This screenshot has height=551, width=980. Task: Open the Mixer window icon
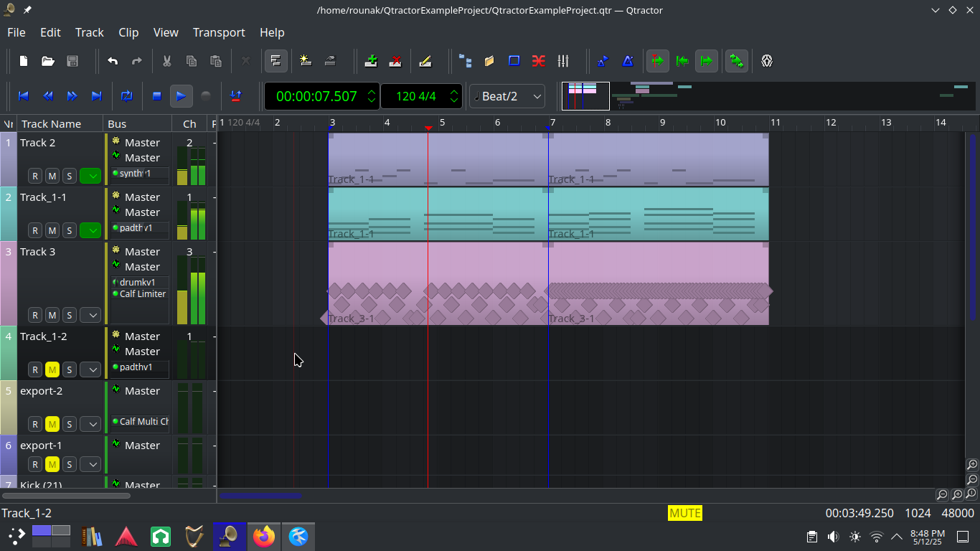563,61
